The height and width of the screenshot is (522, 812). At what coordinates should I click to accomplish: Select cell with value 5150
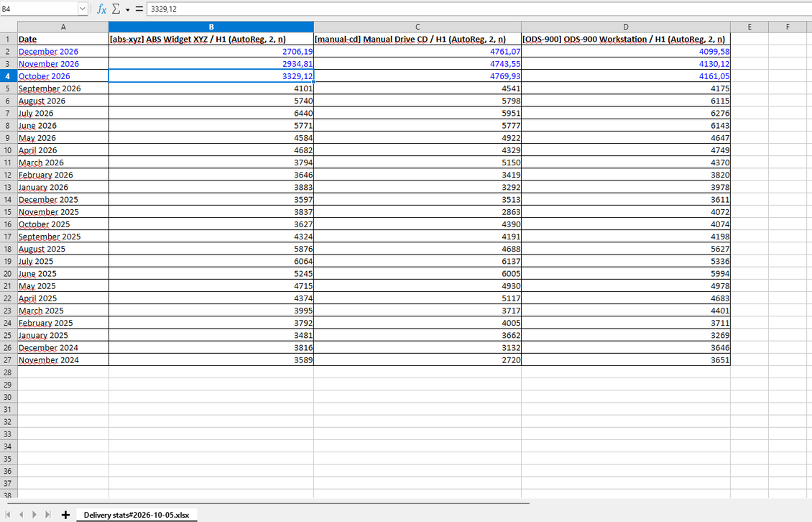pyautogui.click(x=417, y=162)
